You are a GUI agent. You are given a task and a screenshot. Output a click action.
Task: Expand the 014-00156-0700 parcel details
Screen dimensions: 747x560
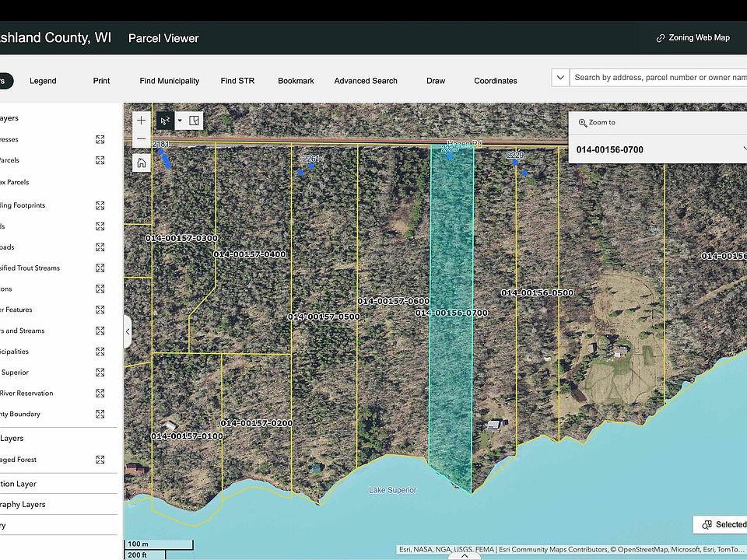[x=743, y=149]
